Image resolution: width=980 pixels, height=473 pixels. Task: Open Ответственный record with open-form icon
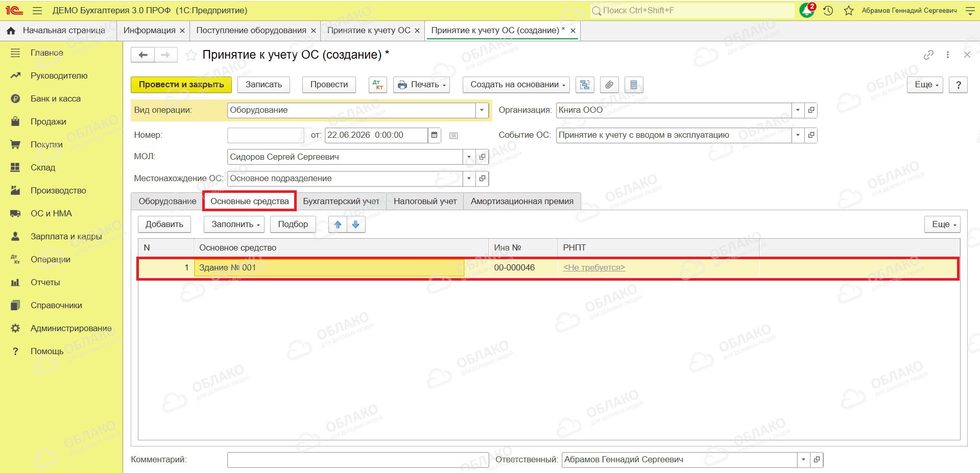tap(817, 460)
